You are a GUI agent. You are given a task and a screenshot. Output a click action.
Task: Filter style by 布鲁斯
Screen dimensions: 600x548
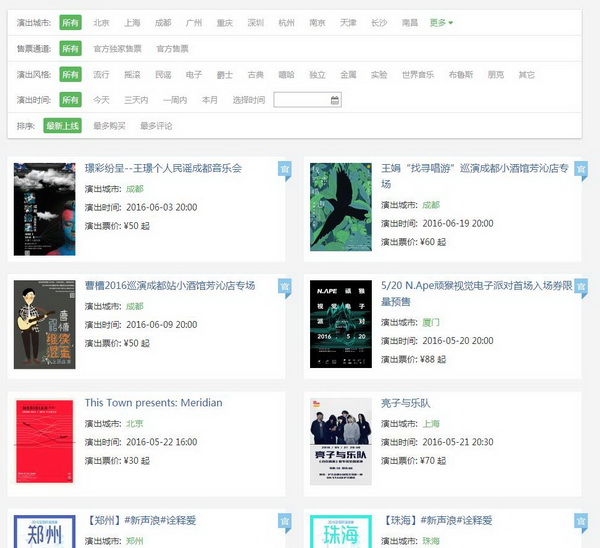click(x=461, y=74)
